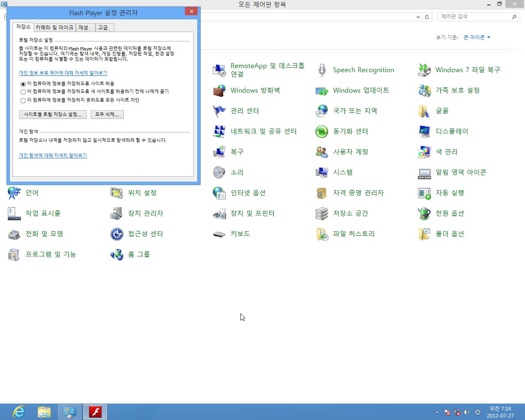The width and height of the screenshot is (525, 420).
Task: Open the 홈 그룹 icon
Action: coord(117,254)
